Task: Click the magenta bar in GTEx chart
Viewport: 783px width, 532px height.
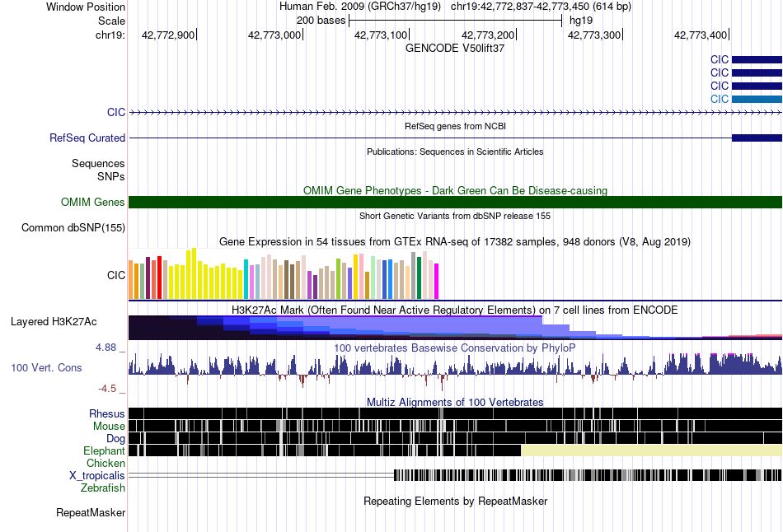Action: click(x=436, y=281)
